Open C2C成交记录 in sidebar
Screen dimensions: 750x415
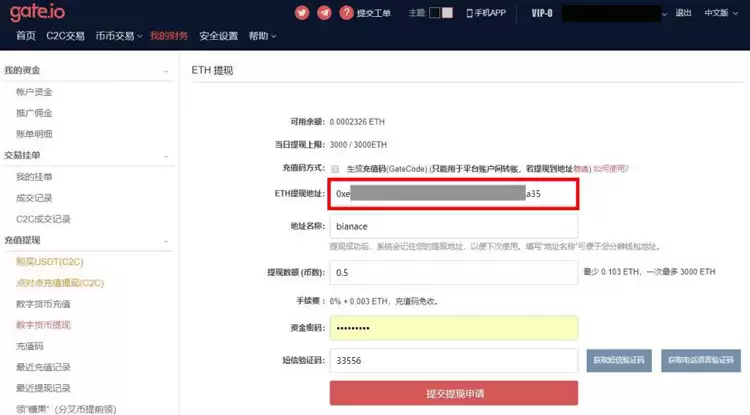[43, 219]
